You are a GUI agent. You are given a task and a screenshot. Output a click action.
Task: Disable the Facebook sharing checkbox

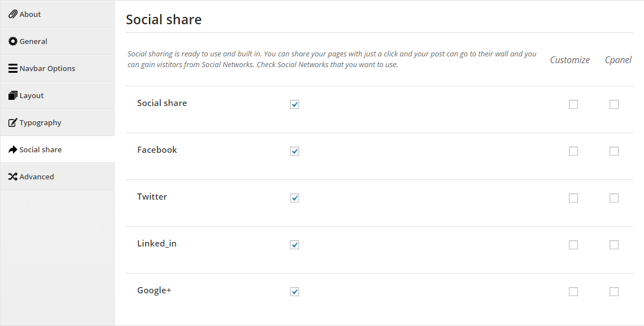295,151
